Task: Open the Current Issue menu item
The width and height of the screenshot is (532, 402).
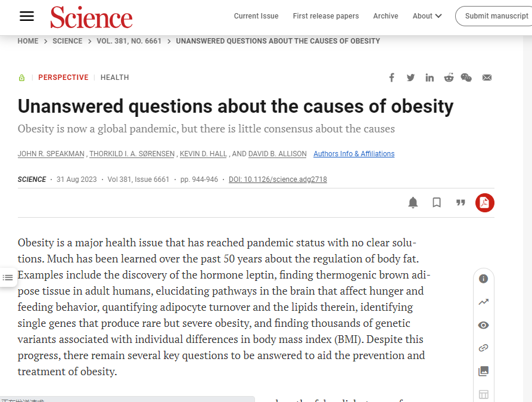Action: pos(256,16)
